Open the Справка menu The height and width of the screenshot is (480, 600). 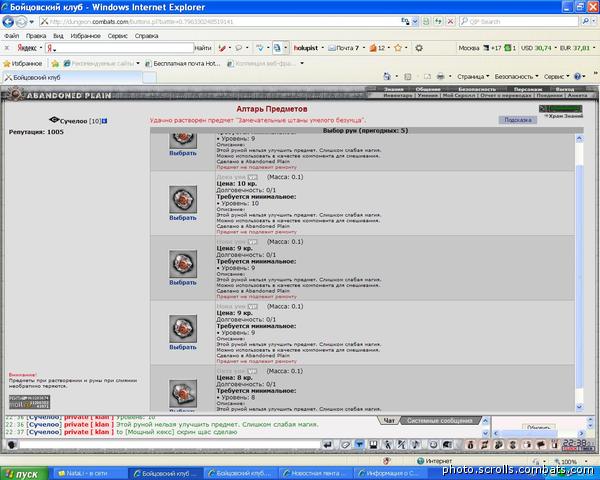(146, 36)
